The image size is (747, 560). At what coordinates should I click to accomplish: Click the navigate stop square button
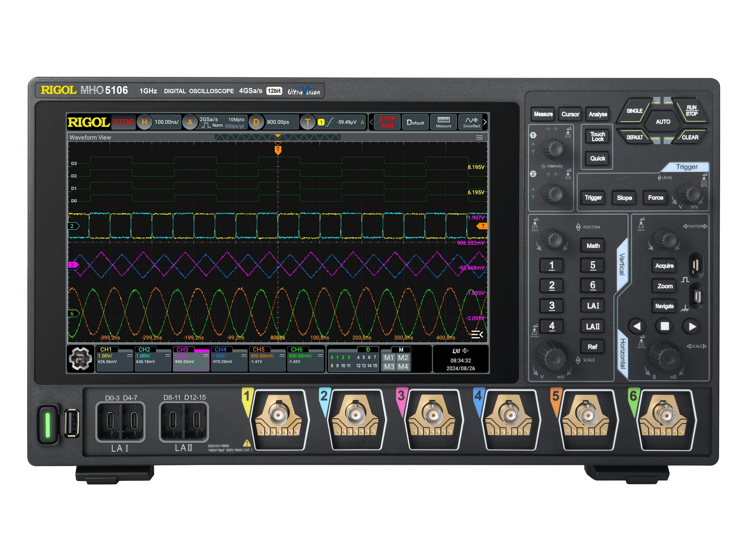click(664, 326)
